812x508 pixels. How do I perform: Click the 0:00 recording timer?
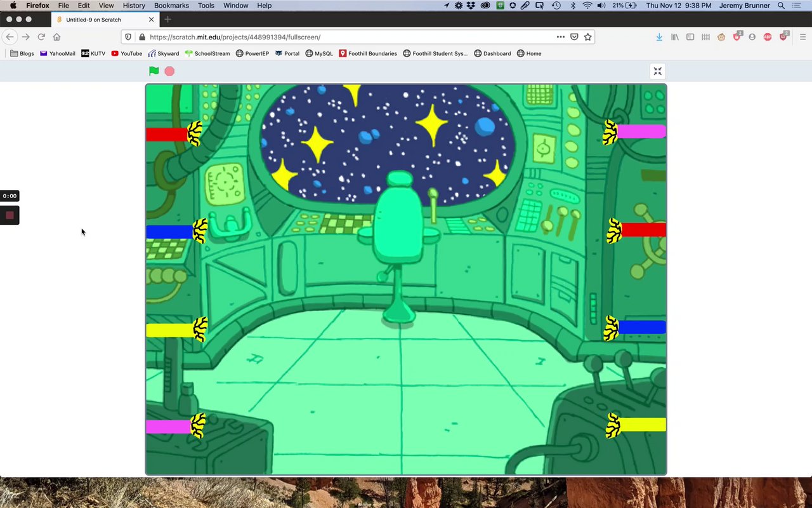click(10, 196)
